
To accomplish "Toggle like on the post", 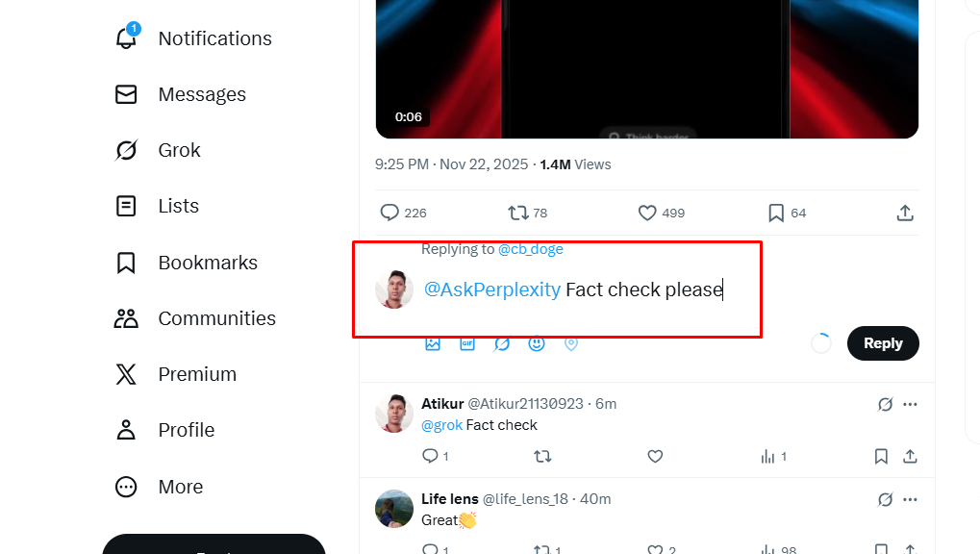I will click(644, 213).
